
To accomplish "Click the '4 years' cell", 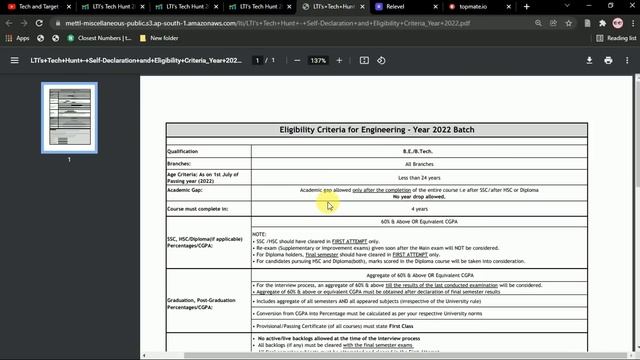I will click(x=420, y=209).
